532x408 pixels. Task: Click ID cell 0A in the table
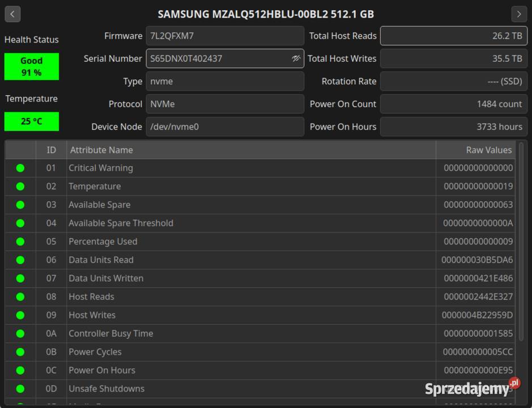(51, 333)
